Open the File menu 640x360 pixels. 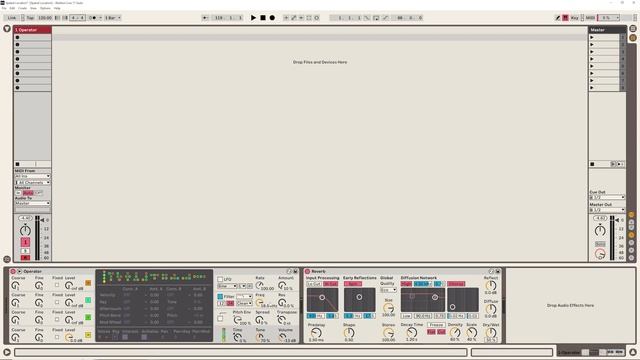tap(4, 8)
